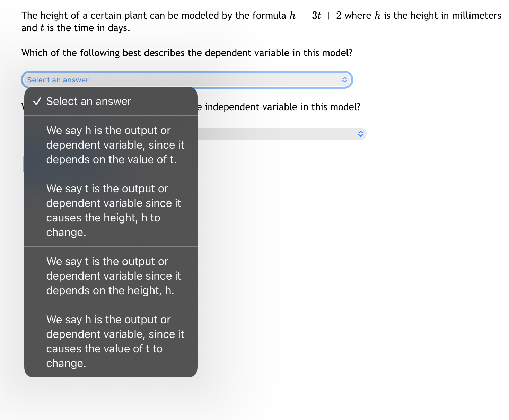Click the up arrow of the first dropdown stepper
This screenshot has width=509, height=420.
[x=344, y=78]
